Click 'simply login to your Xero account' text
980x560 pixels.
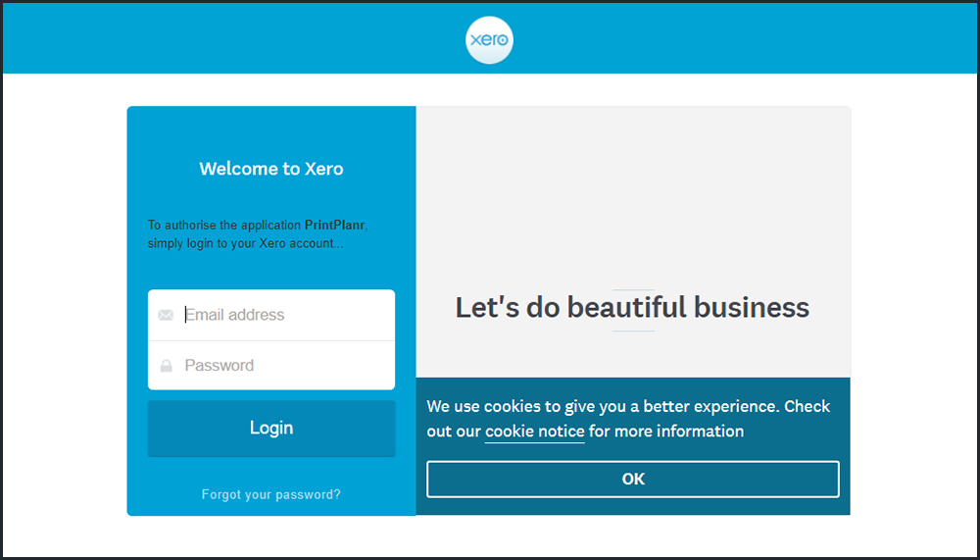246,243
